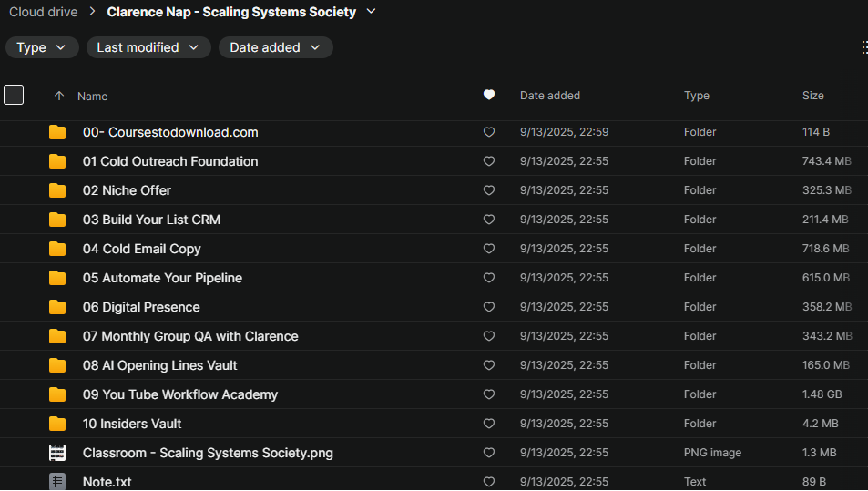Favorite the 03 Build Your List CRM folder
Viewport: 868px width, 491px height.
point(489,220)
